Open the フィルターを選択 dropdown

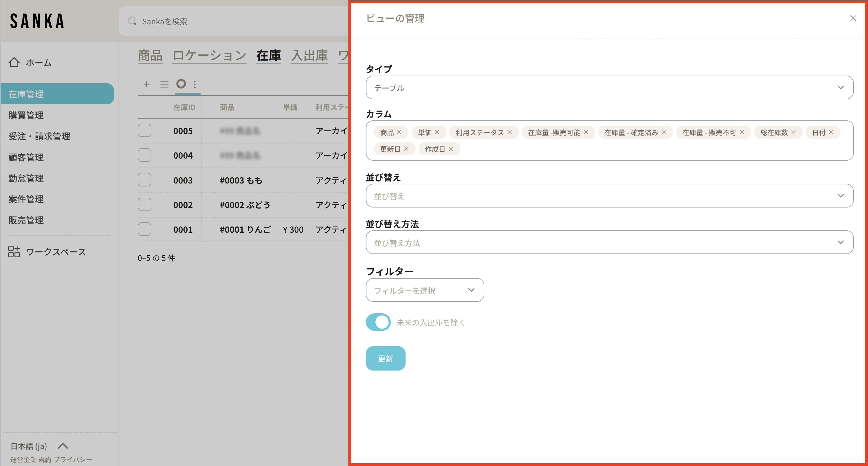[425, 290]
